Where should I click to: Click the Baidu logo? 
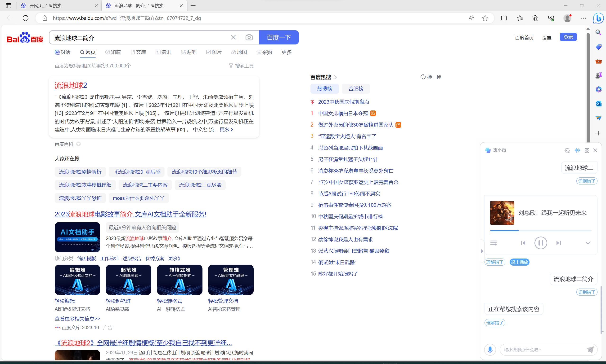click(x=25, y=37)
